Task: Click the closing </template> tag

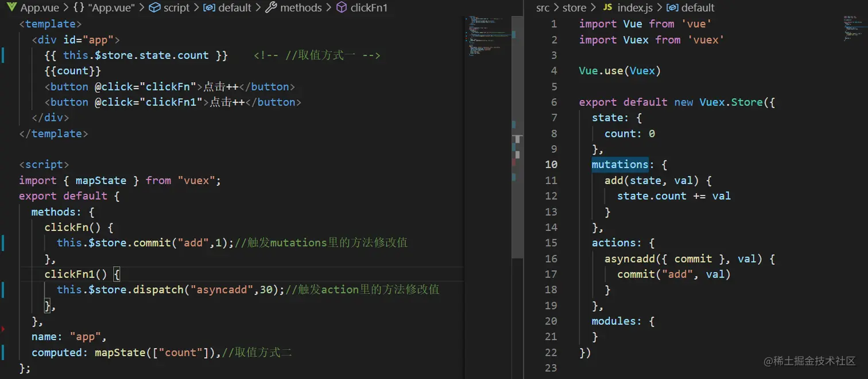Action: pos(53,133)
